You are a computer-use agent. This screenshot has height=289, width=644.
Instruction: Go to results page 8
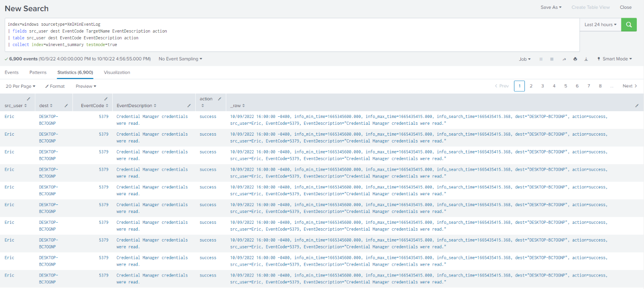[x=600, y=86]
